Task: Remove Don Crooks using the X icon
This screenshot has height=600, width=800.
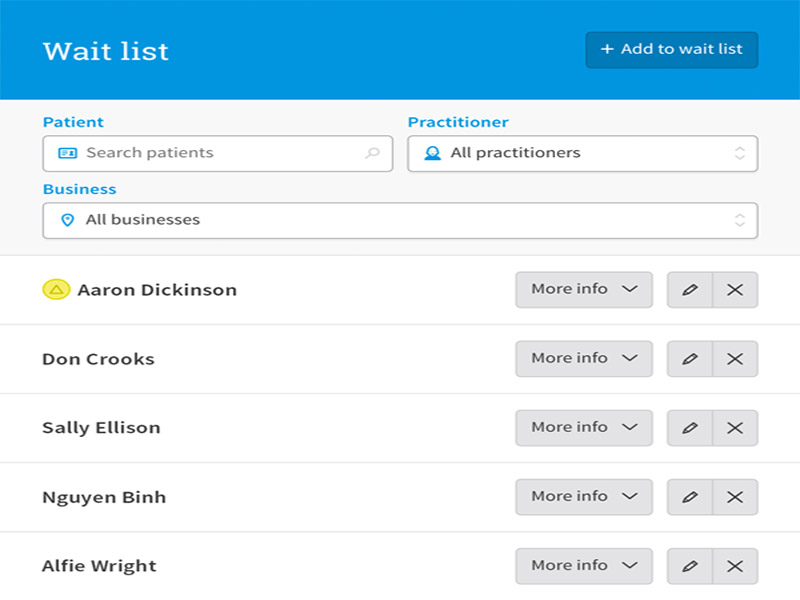Action: (735, 359)
